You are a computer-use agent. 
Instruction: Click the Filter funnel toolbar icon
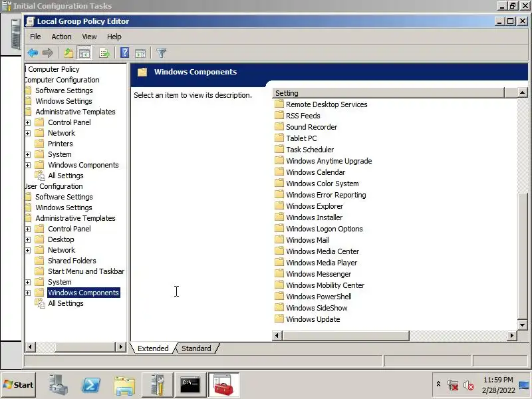pos(161,53)
